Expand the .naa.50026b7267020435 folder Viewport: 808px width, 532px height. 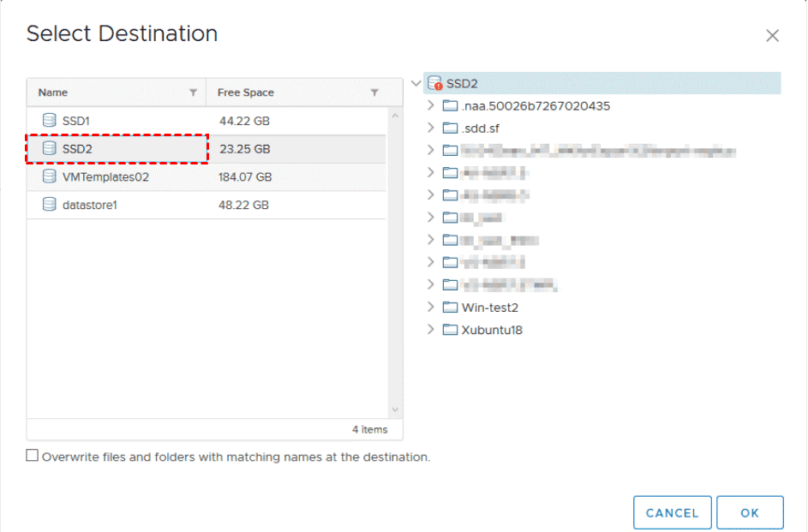click(431, 105)
